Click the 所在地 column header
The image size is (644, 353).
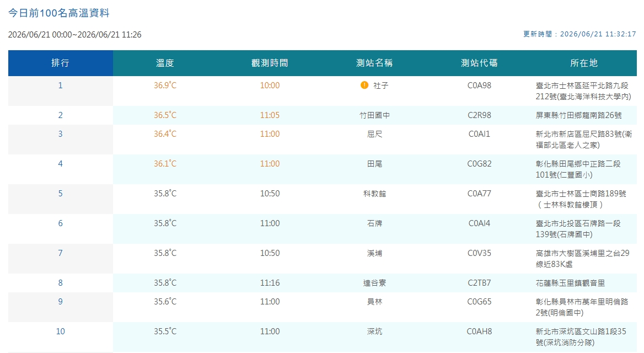click(x=584, y=63)
